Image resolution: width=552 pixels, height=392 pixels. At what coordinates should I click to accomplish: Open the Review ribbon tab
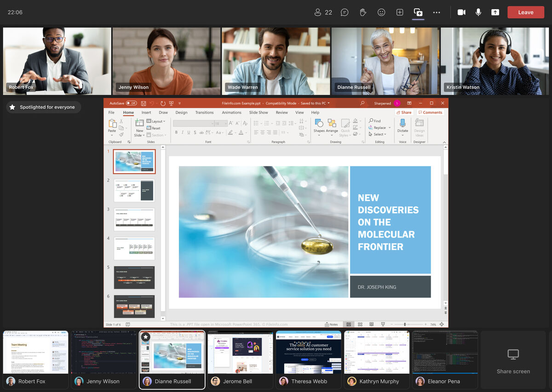point(282,113)
